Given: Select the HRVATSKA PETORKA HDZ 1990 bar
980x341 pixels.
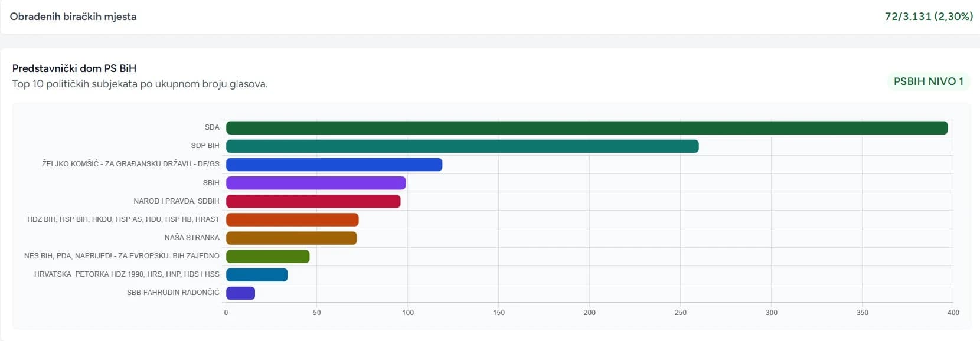Looking at the screenshot, I should (x=257, y=274).
